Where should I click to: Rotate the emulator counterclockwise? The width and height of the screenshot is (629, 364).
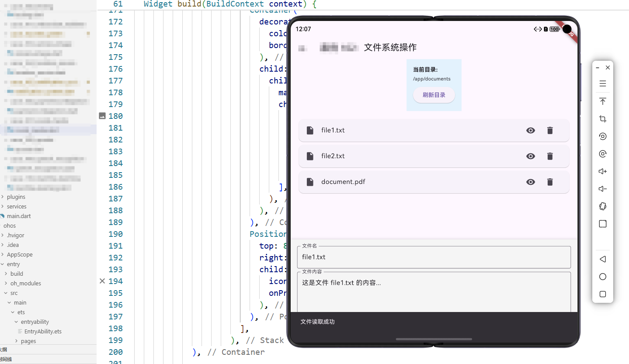coord(602,136)
